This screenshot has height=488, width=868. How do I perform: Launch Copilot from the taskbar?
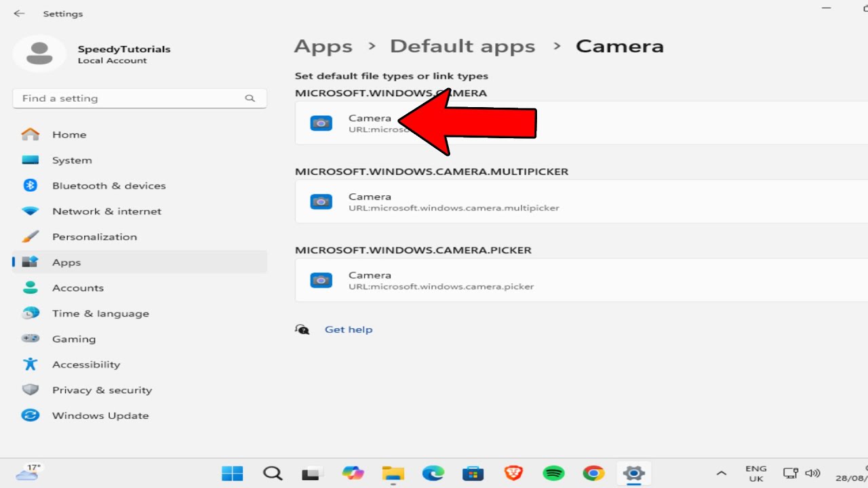(353, 473)
